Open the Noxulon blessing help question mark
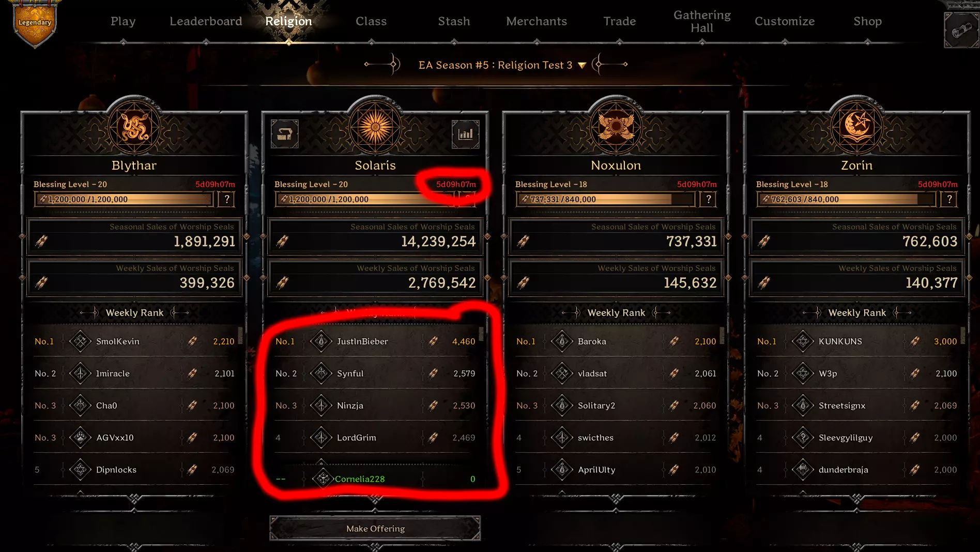 708,199
